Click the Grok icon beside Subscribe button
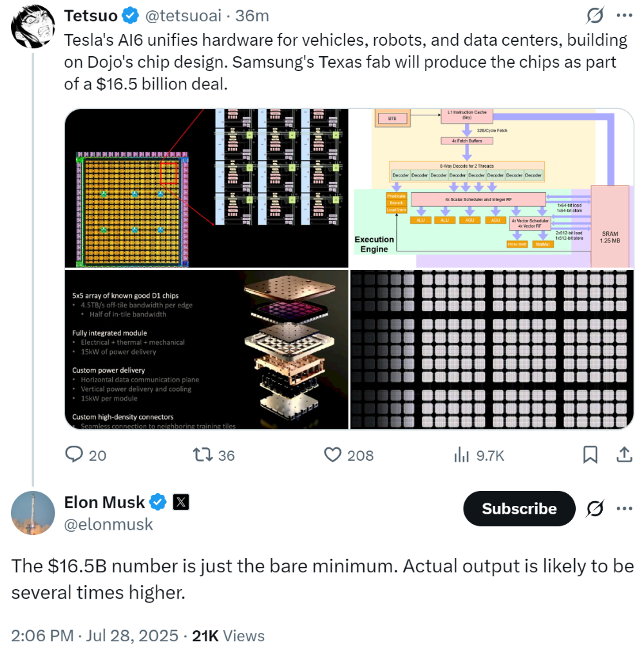This screenshot has width=644, height=658. [595, 508]
